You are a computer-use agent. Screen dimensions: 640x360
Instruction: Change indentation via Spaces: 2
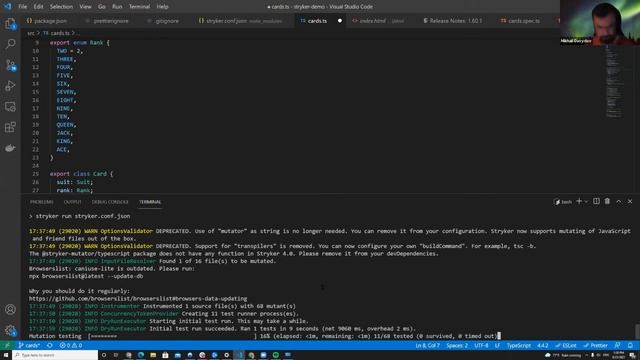point(457,345)
